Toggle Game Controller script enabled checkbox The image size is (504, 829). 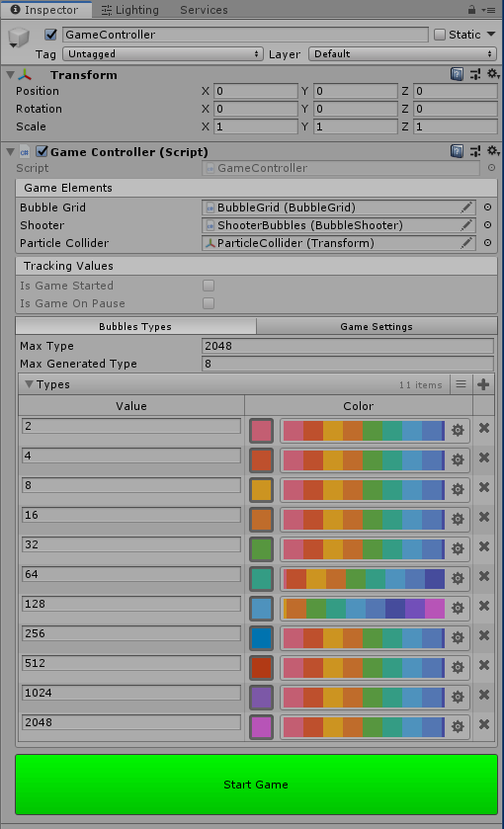(42, 152)
